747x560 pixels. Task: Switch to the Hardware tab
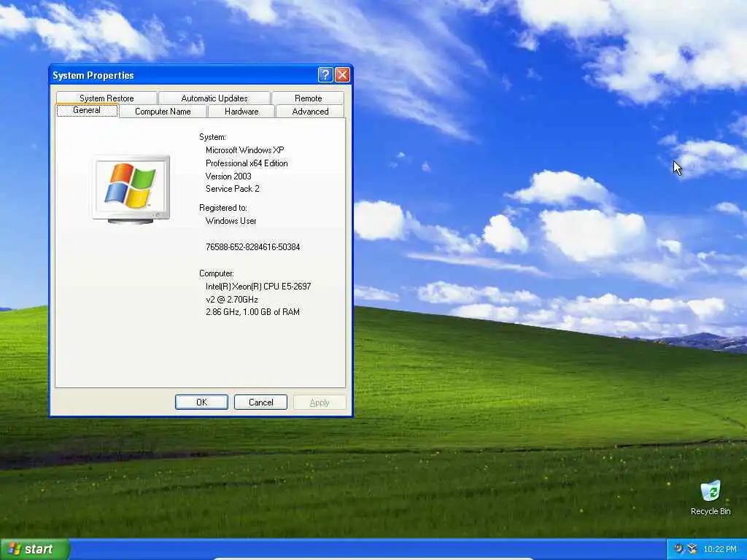(241, 112)
